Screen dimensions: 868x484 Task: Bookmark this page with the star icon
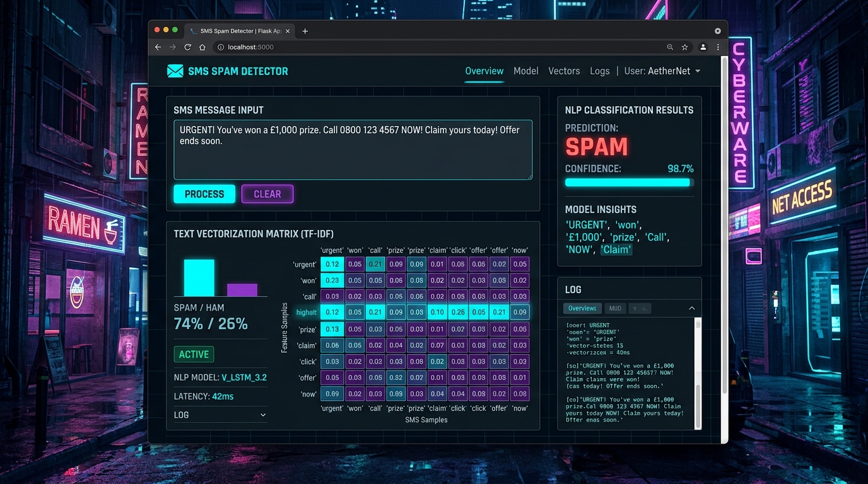684,47
